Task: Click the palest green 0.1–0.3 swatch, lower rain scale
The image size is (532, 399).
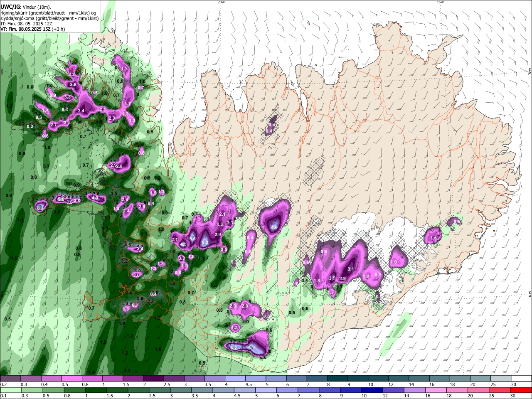Action: (11, 390)
